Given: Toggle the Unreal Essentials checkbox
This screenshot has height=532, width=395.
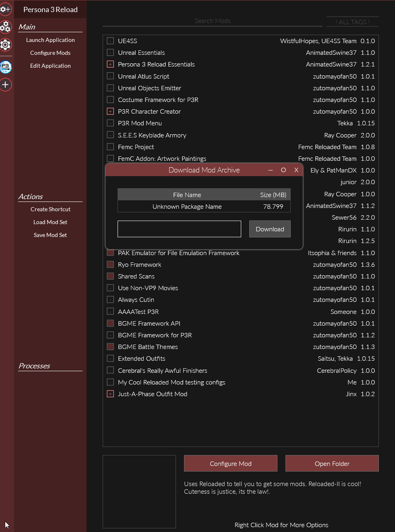Looking at the screenshot, I should (110, 52).
